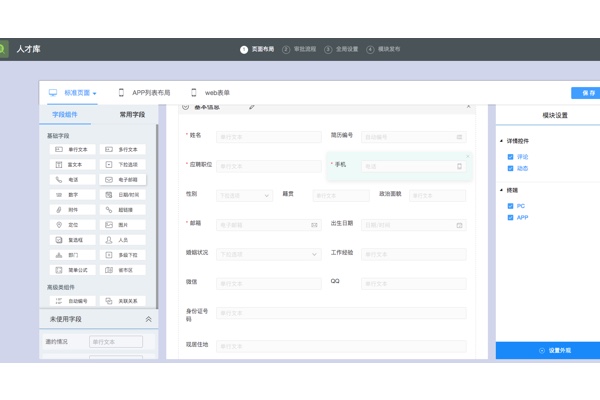Select the 自动编号 advanced component
Image resolution: width=600 pixels, height=400 pixels.
[73, 301]
